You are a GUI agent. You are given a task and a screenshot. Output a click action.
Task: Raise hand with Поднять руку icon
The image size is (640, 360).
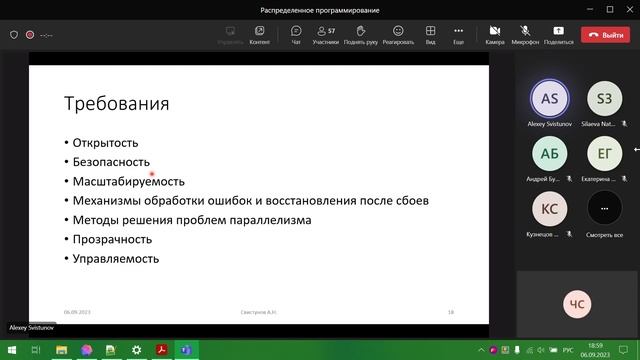coord(360,35)
